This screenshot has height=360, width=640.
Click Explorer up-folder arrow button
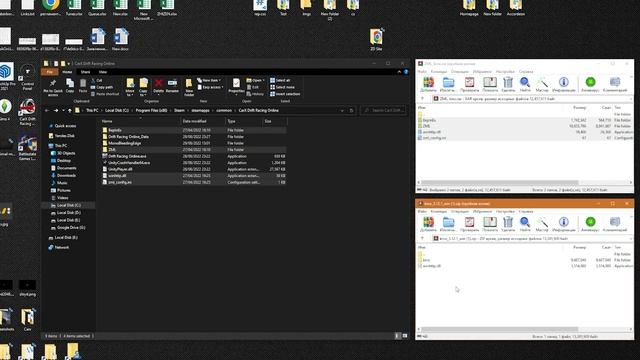[70, 110]
